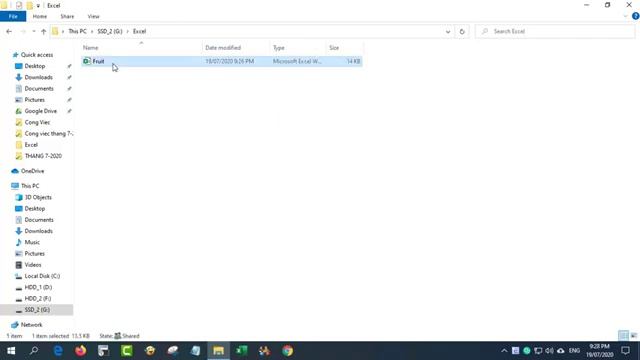Open the volume control in the tray
The height and width of the screenshot is (360, 640).
click(x=549, y=351)
